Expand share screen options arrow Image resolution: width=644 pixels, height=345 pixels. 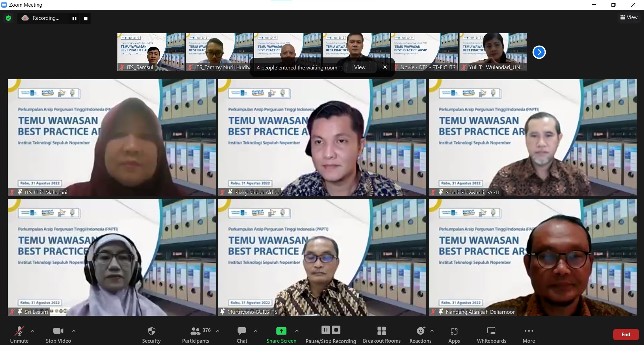(297, 331)
